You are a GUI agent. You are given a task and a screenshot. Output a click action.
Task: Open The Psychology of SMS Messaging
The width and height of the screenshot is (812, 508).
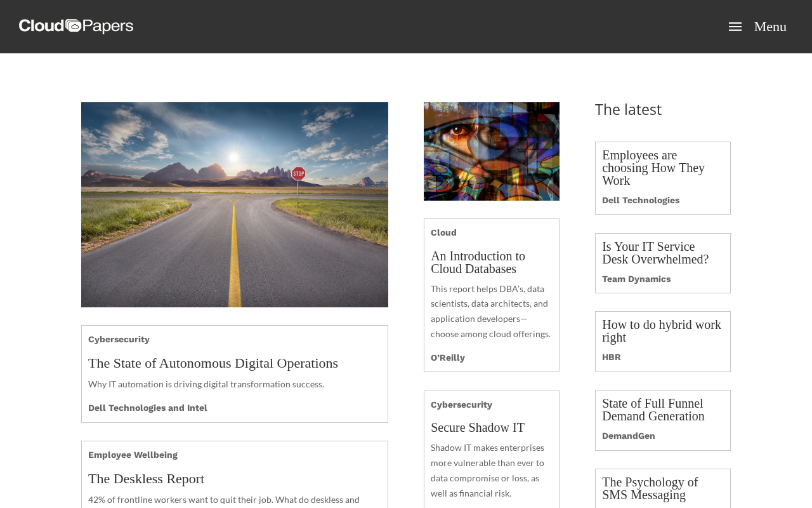pos(650,488)
